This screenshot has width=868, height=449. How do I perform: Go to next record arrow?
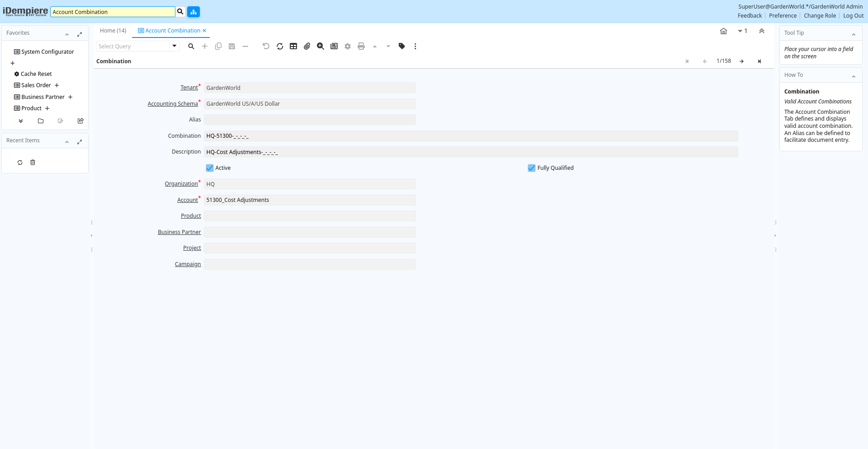tap(741, 61)
